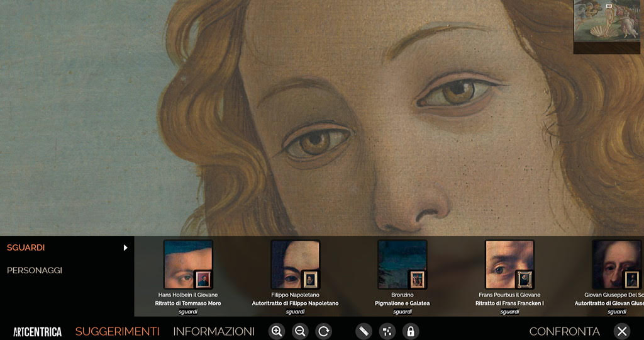Open Ritratto di Frans Francken I thumbnail
The image size is (644, 340).
(x=509, y=264)
